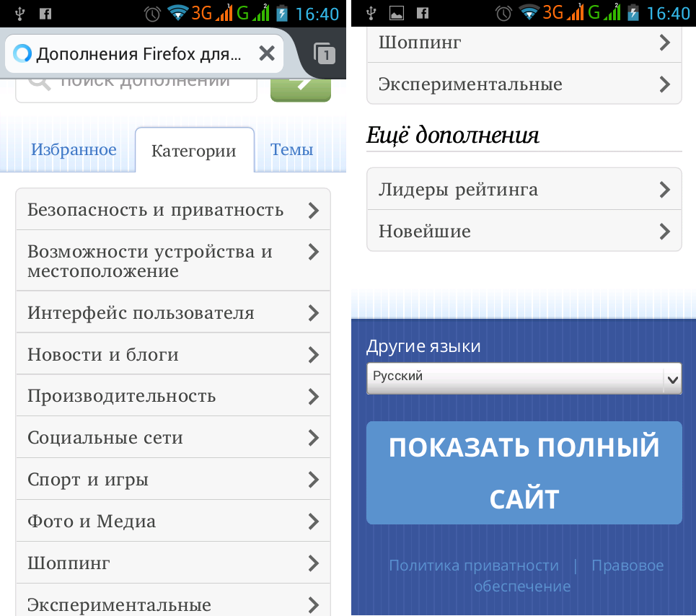Close the Firefox add-ons tab
This screenshot has height=616, width=696.
tap(267, 53)
